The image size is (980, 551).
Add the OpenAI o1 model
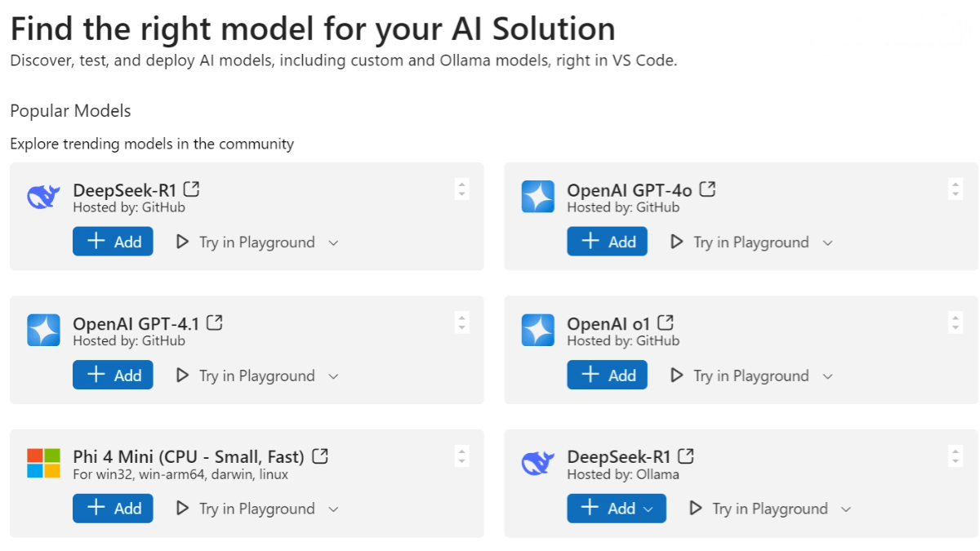click(x=607, y=375)
